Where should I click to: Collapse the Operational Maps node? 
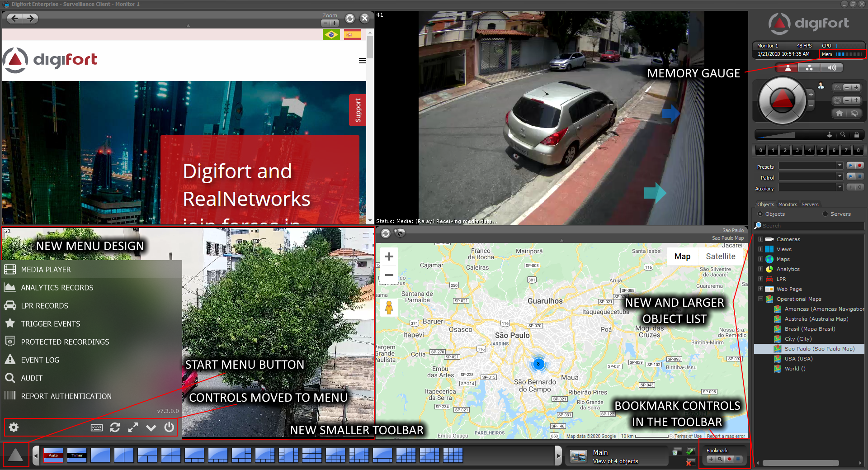[761, 299]
